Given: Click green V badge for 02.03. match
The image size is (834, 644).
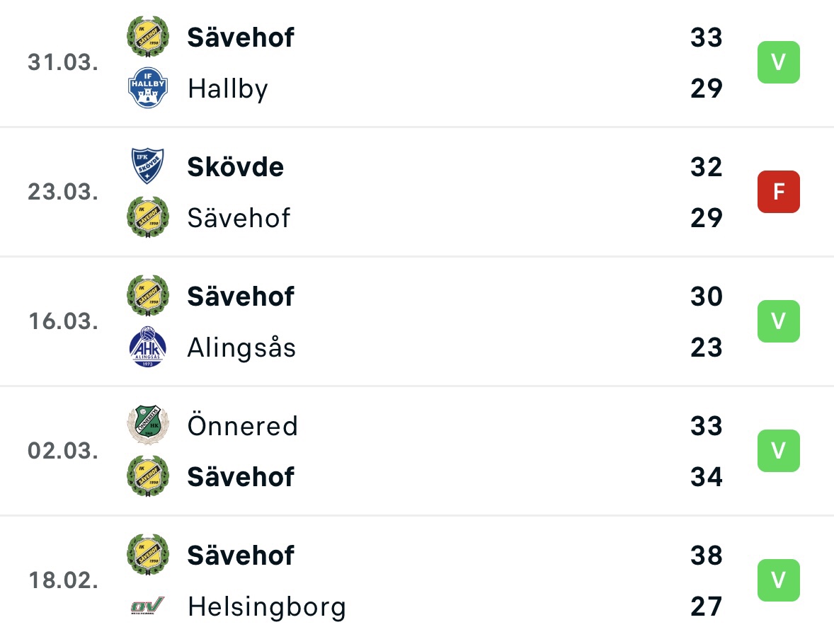Looking at the screenshot, I should tap(779, 450).
